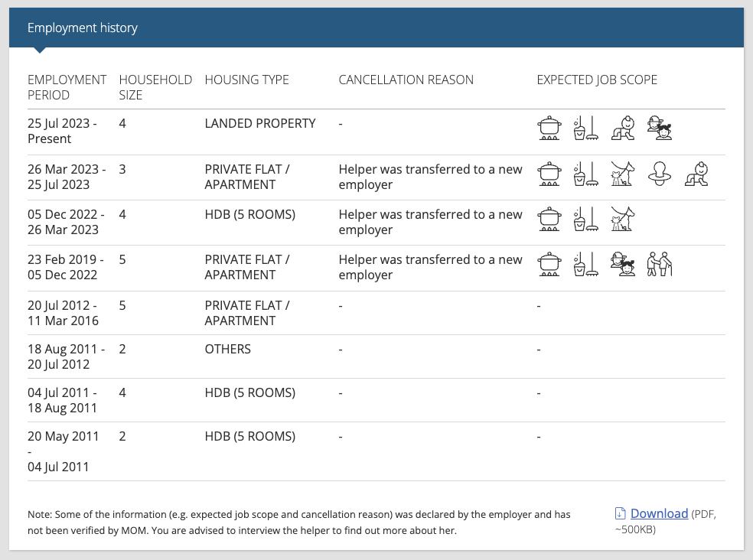Click PRIVATE FLAT / APARTMENT in 26 Mar 2023 row
753x560 pixels.
(247, 177)
